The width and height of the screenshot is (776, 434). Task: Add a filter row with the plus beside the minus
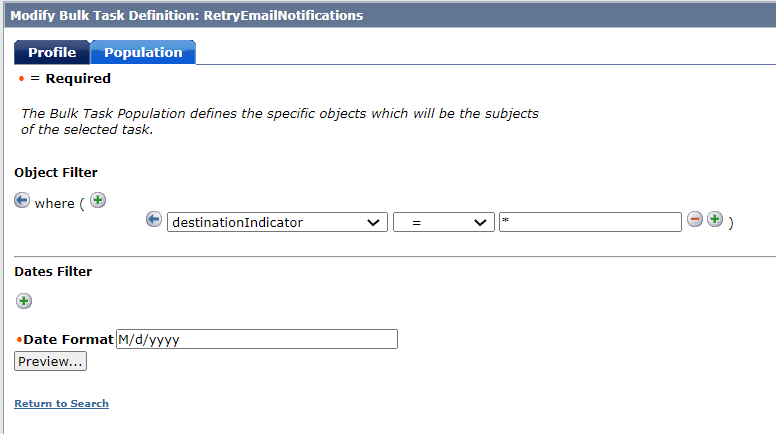coord(715,219)
